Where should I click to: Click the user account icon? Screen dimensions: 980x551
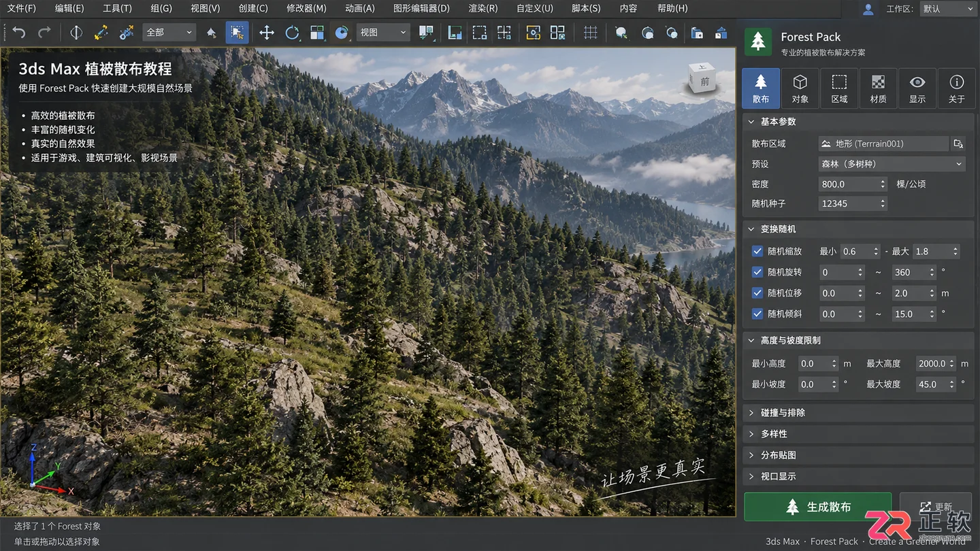pos(868,9)
